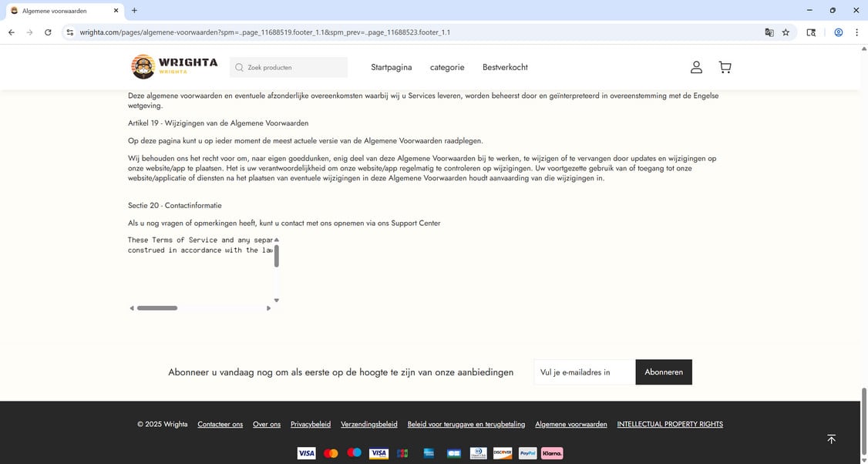The image size is (868, 464).
Task: Expand the left arrow of the horizontal scrollbar
Action: 132,308
